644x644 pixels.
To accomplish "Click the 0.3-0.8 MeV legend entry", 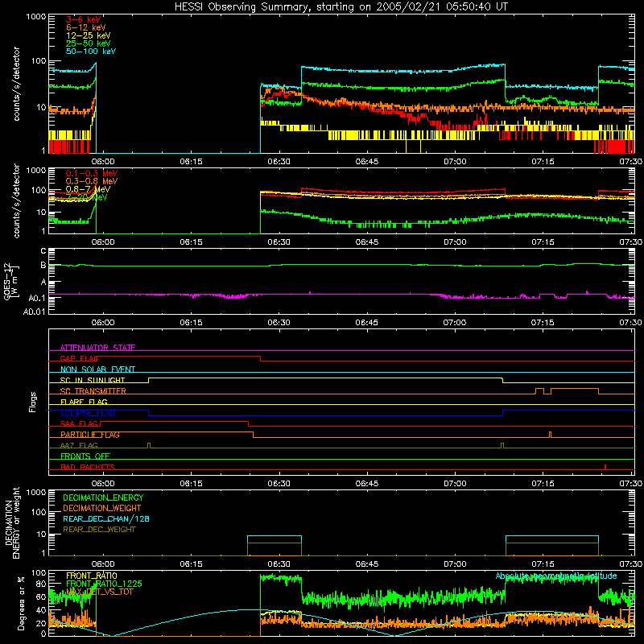I will point(92,181).
